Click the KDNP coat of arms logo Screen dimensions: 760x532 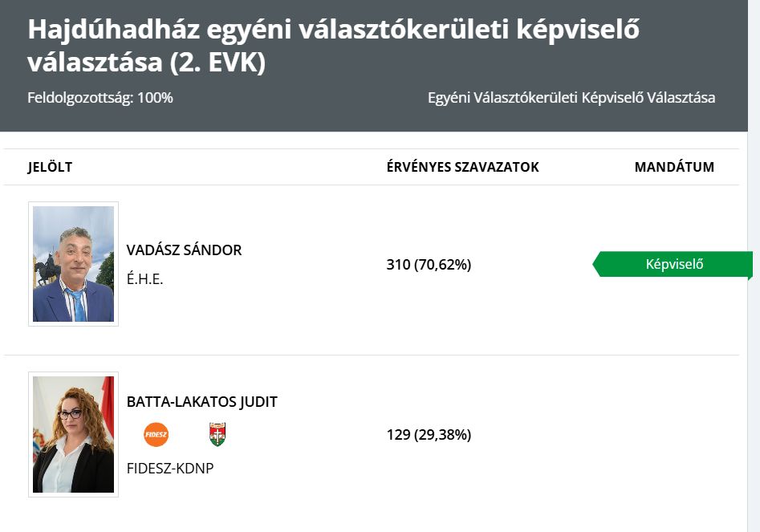[x=217, y=434]
